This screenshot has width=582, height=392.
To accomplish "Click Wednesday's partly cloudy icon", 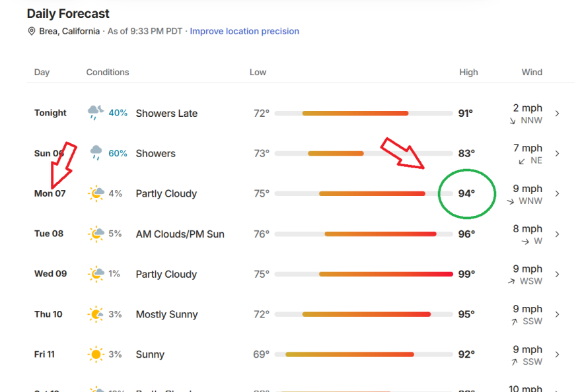I will point(96,274).
